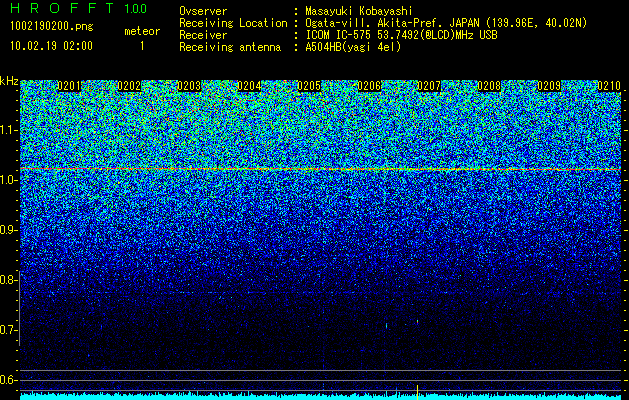Select the filename 1002190200.png
629x400 pixels.
coord(52,27)
